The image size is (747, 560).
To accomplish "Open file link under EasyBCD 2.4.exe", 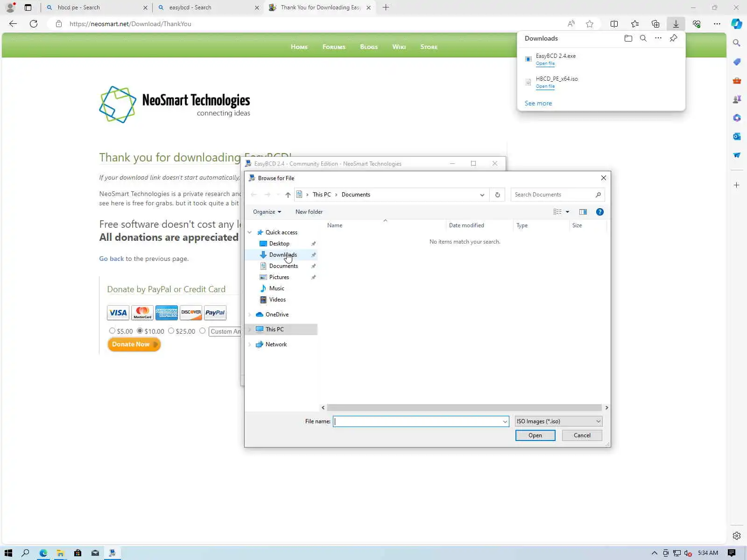I will coord(545,63).
